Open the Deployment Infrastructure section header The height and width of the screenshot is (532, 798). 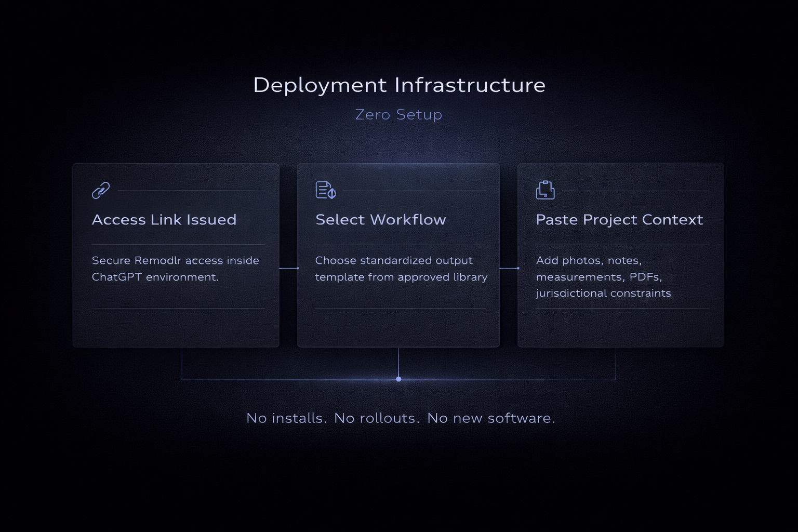pos(400,85)
